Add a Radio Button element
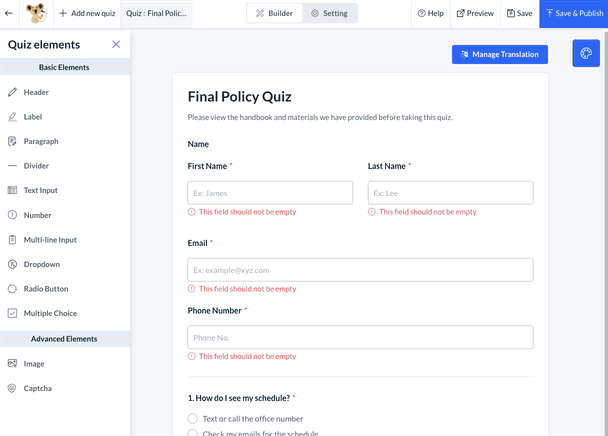Image resolution: width=608 pixels, height=436 pixels. pos(46,289)
